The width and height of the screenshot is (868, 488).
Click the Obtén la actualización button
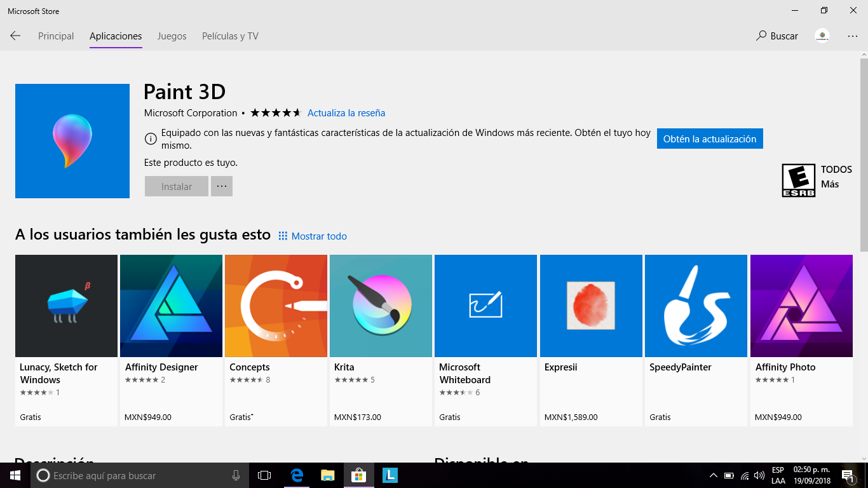pos(710,139)
